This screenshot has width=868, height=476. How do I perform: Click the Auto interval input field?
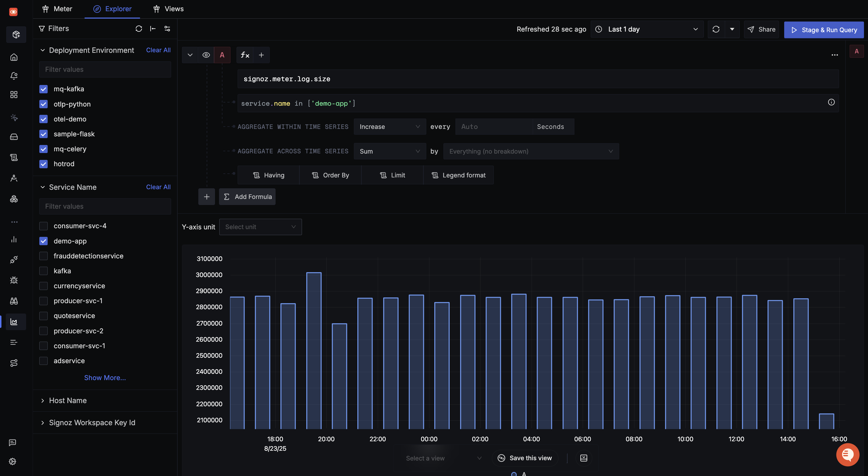494,127
